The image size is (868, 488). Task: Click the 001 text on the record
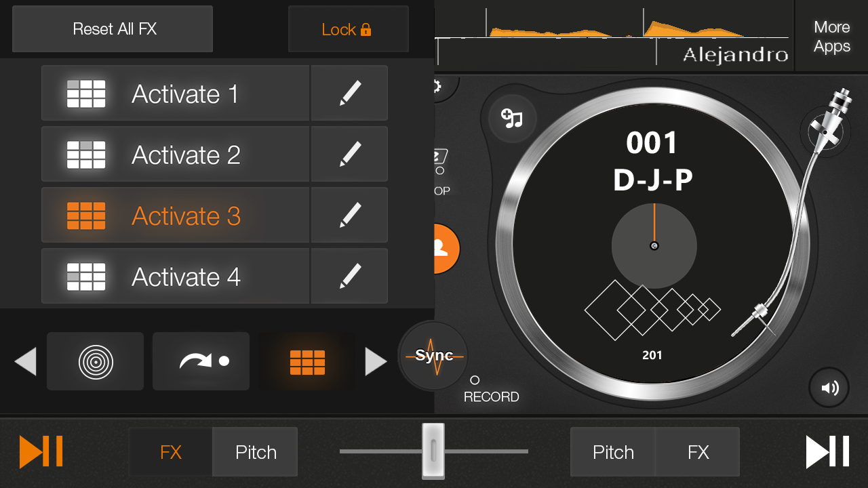point(652,143)
